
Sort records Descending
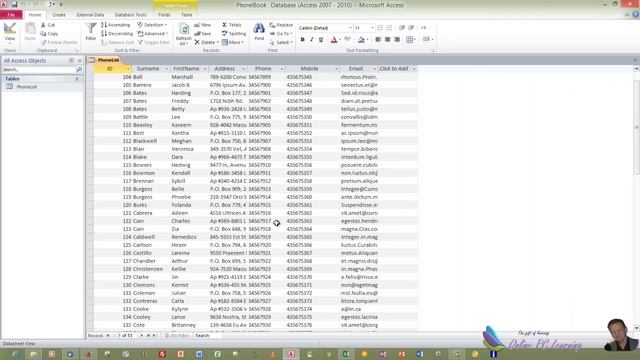coord(117,33)
